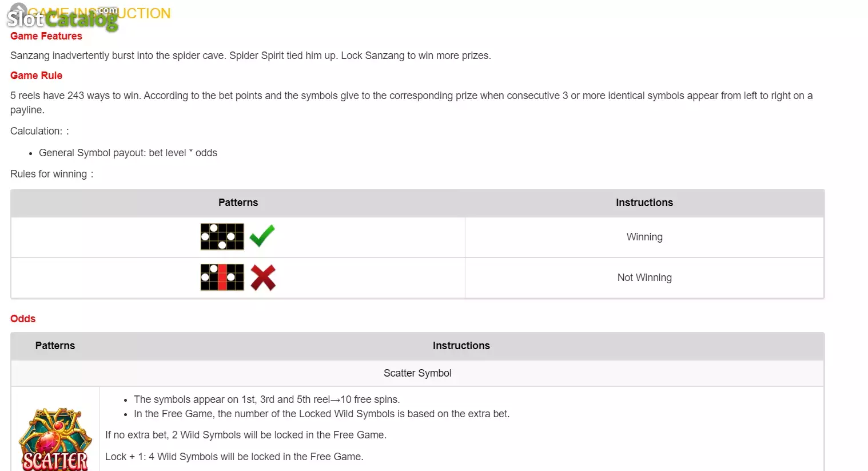
Task: Click the Winning instruction cell
Action: (644, 237)
